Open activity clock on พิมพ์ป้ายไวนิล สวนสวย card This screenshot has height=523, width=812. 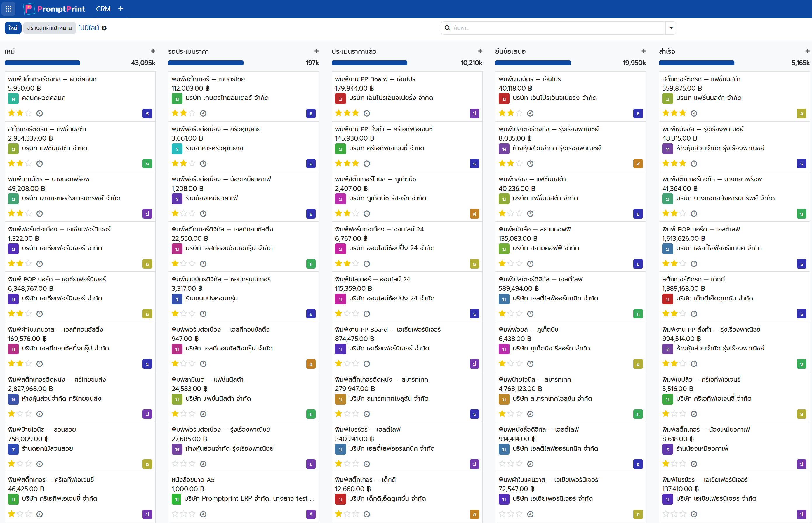(40, 464)
